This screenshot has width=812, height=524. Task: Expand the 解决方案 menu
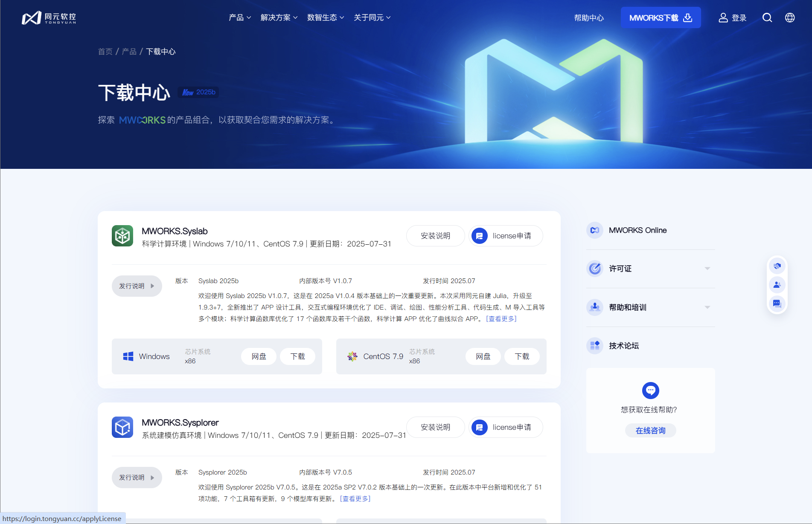click(x=279, y=17)
